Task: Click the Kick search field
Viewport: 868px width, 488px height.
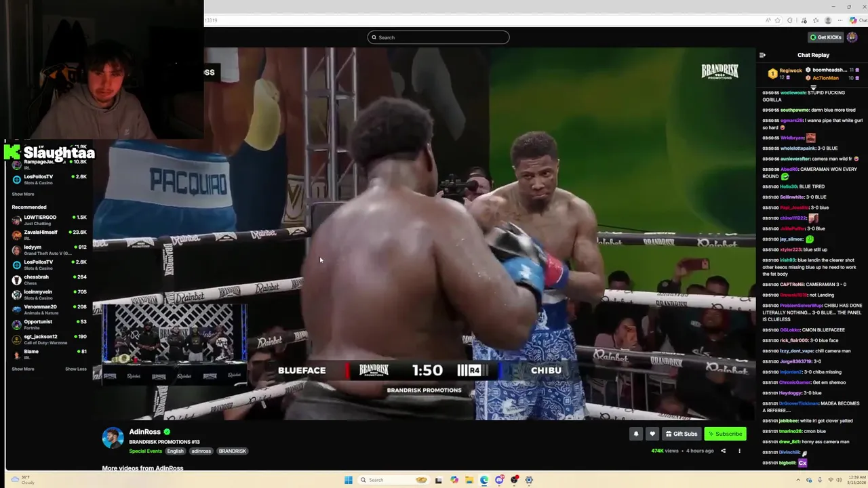Action: (x=438, y=37)
